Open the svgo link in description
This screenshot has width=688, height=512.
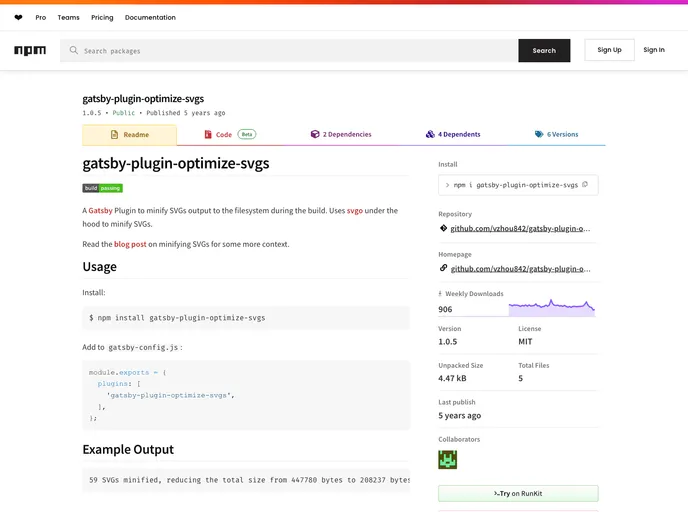coord(355,211)
